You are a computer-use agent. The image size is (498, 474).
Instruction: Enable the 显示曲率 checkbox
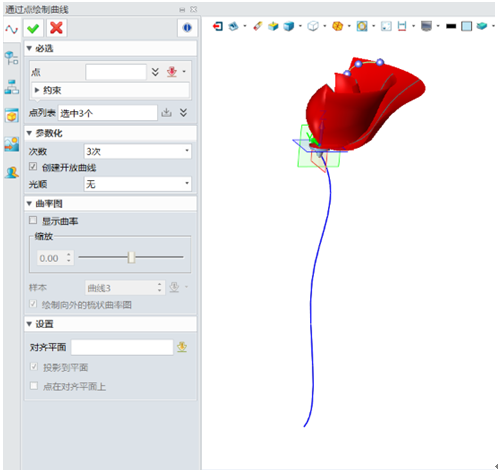33,220
